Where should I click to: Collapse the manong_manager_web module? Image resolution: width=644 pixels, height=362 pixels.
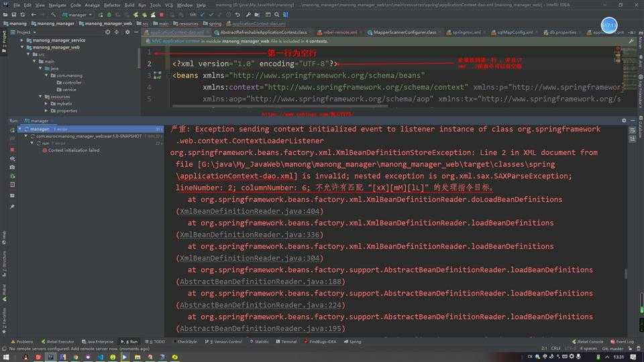pyautogui.click(x=21, y=47)
